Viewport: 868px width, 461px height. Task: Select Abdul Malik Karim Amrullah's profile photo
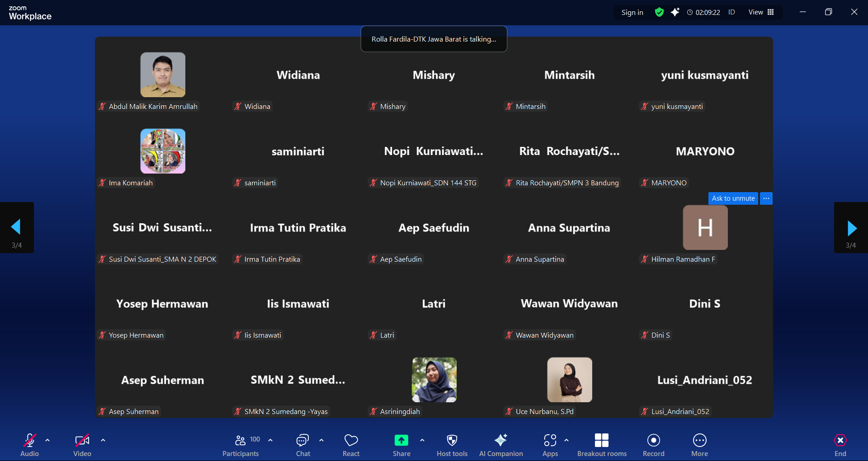point(163,75)
